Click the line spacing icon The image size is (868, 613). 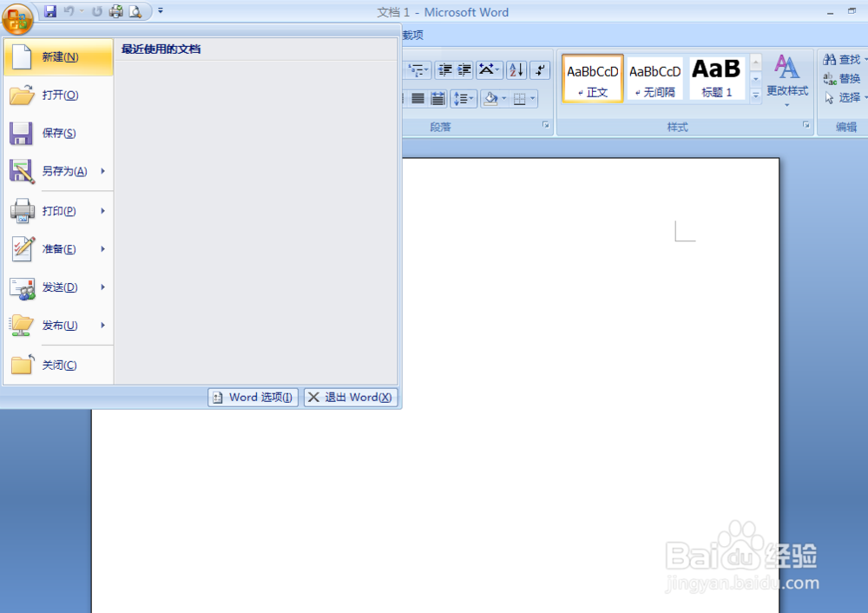[464, 99]
